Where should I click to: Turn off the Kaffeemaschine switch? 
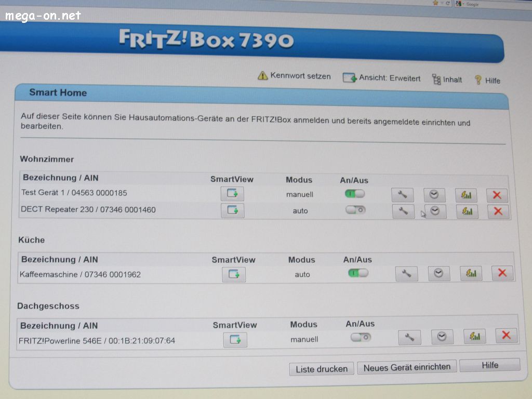click(358, 273)
